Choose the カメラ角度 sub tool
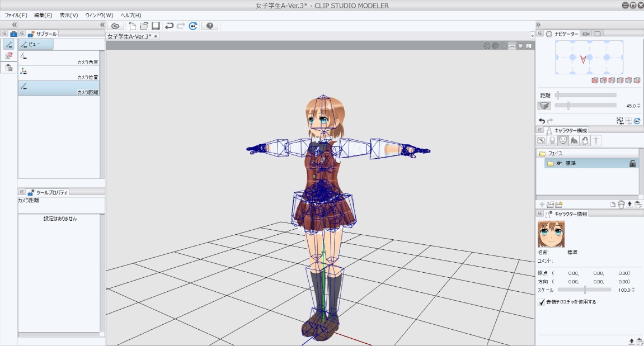644x346 pixels. (x=59, y=58)
